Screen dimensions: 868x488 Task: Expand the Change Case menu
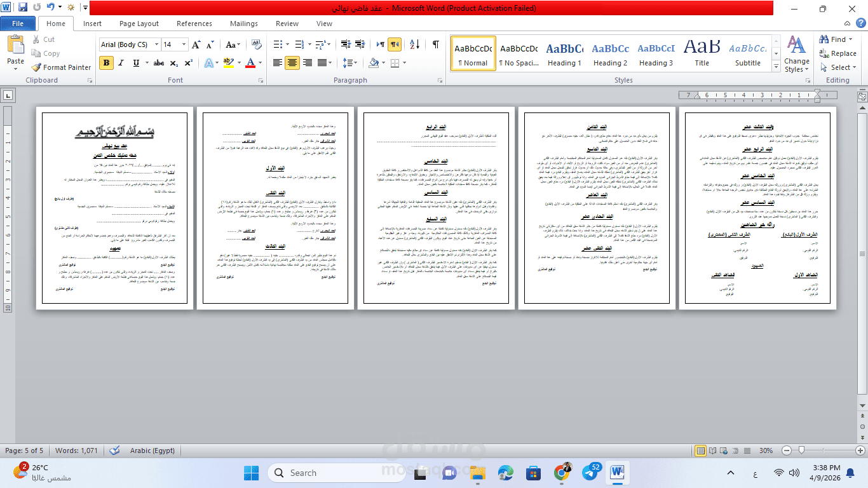tap(233, 44)
